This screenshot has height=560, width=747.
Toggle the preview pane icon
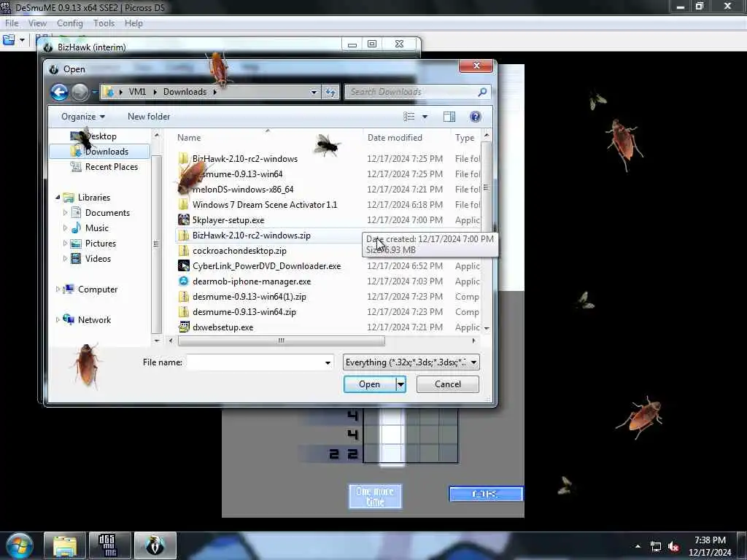[449, 117]
